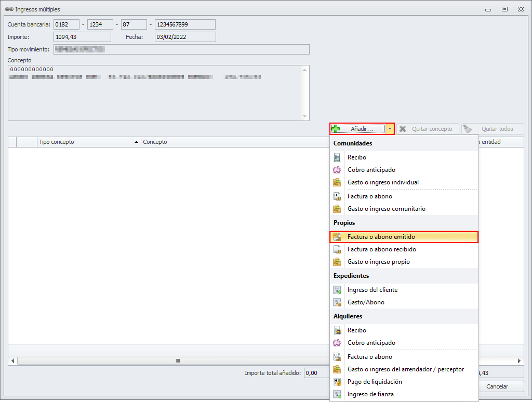The height and width of the screenshot is (402, 532).
Task: Select Factura o abono emitido
Action: click(x=404, y=237)
